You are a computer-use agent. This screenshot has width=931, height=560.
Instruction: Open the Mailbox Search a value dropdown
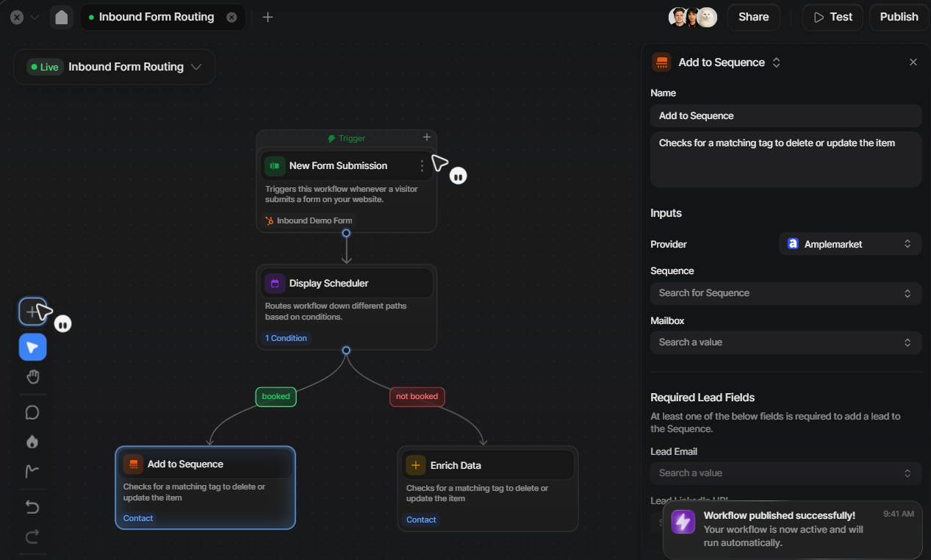pyautogui.click(x=786, y=342)
